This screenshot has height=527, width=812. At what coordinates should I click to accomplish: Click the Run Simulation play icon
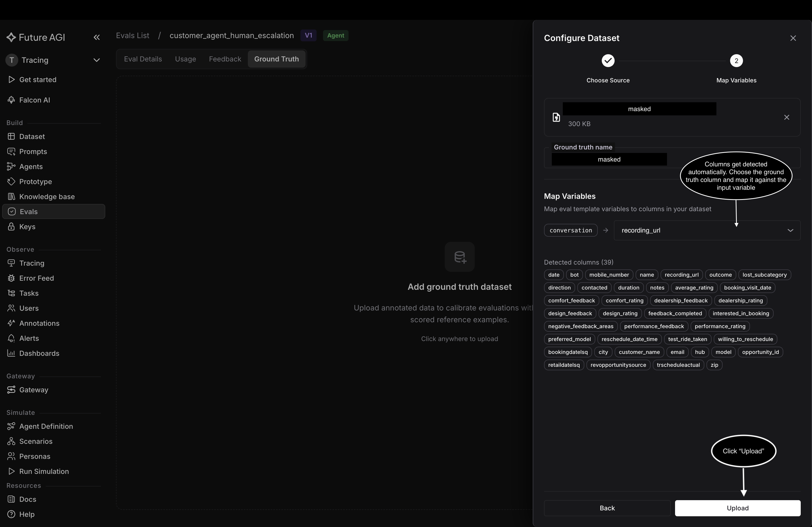(x=11, y=471)
